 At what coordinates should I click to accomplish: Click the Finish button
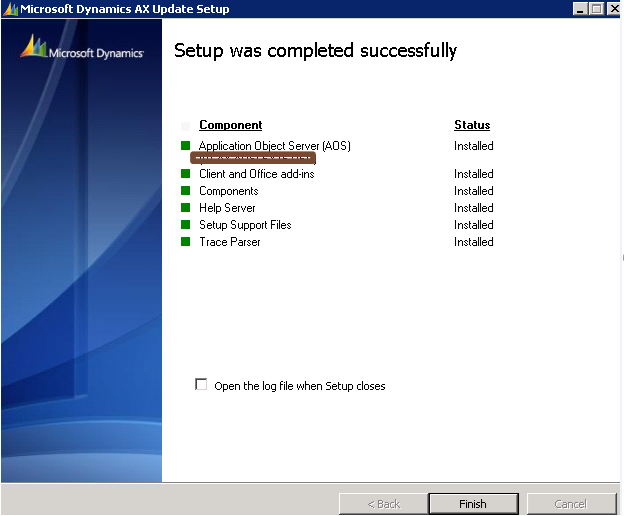tap(473, 504)
